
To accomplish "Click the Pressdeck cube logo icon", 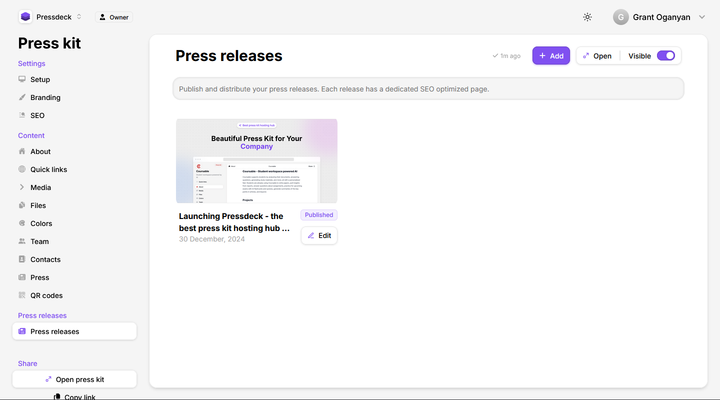I will coord(25,17).
